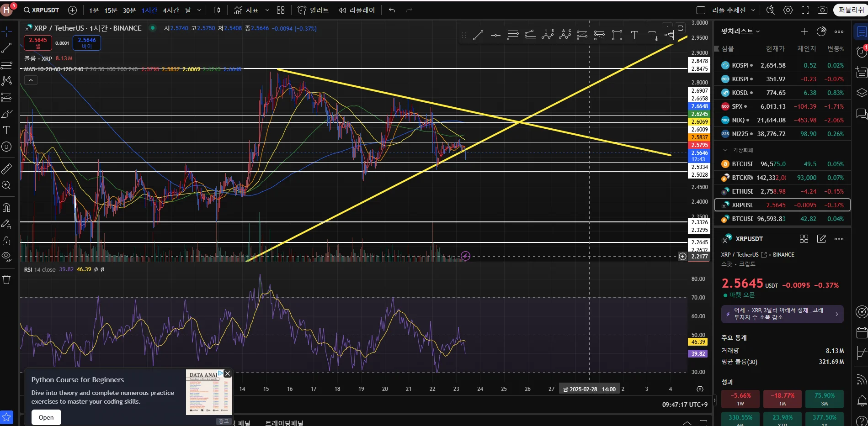Open the 지표 indicators dialog
Screen dimensions: 868x426
point(246,10)
